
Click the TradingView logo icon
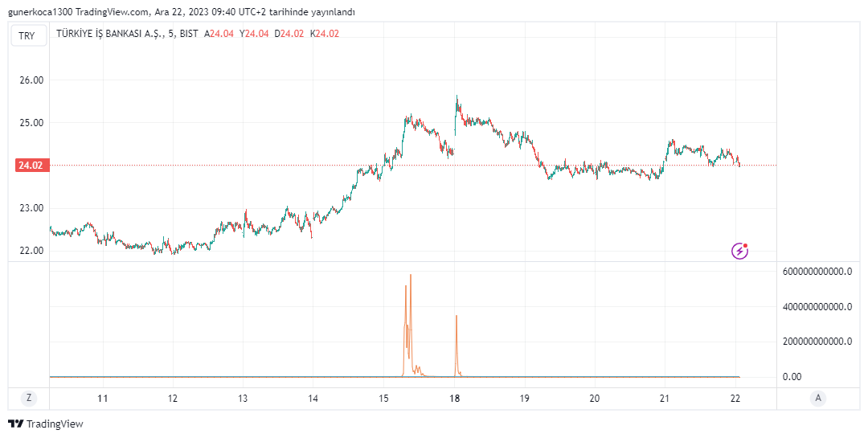[x=14, y=424]
